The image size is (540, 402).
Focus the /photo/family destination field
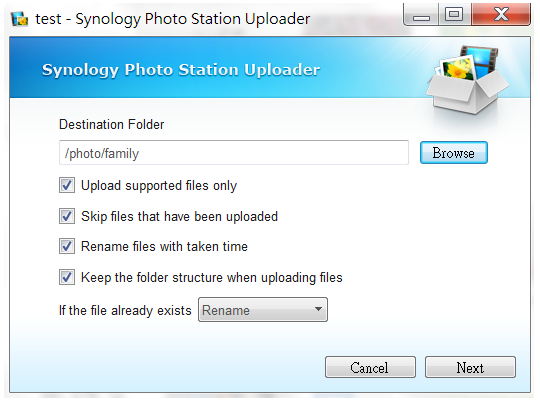pyautogui.click(x=234, y=153)
